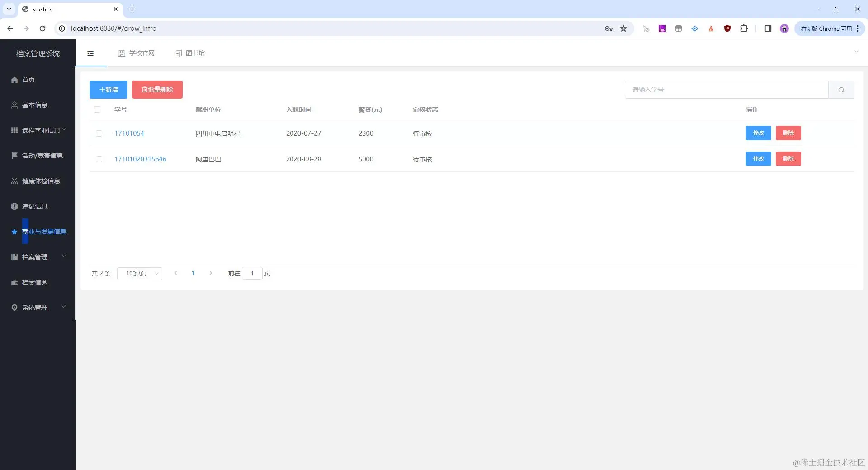The image size is (868, 470).
Task: Open a new browser tab
Action: pos(132,9)
